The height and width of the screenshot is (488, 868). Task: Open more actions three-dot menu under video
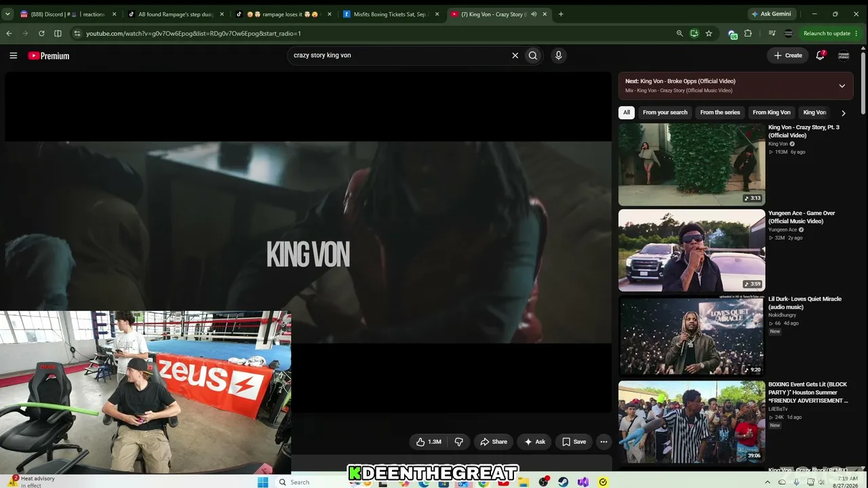coord(604,442)
